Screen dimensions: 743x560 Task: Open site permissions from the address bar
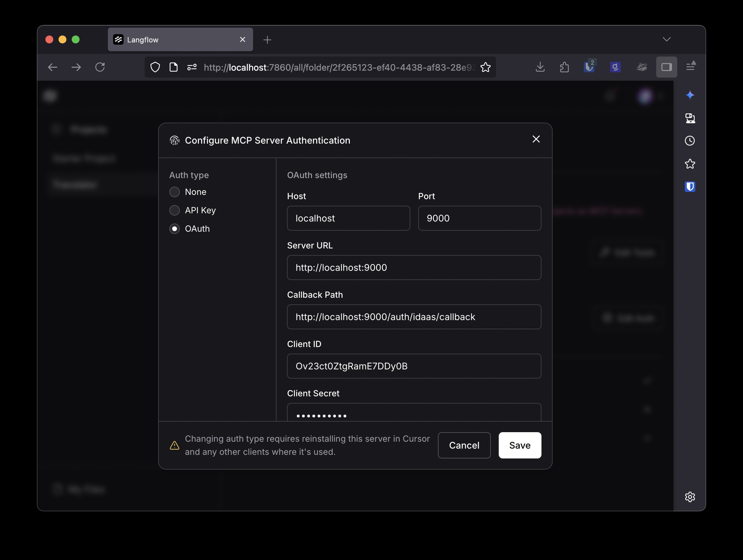tap(191, 67)
